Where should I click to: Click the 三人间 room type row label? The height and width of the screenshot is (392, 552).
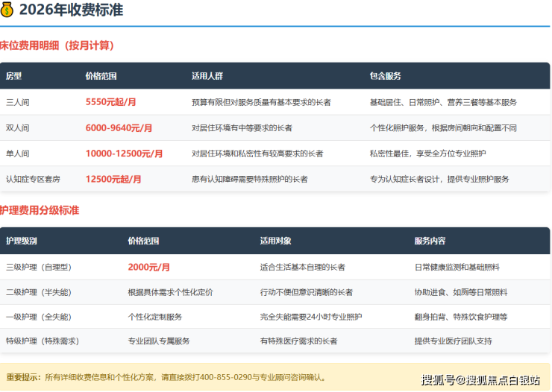point(17,102)
